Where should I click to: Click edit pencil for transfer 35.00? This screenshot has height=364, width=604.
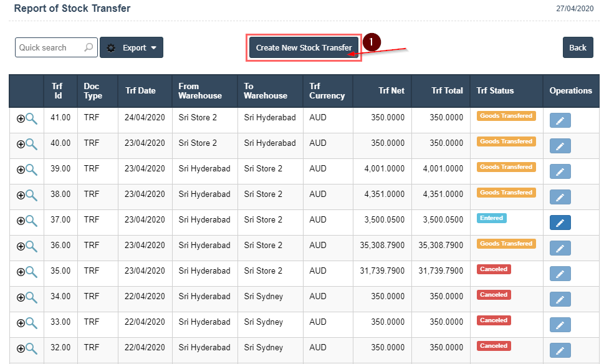[560, 274]
